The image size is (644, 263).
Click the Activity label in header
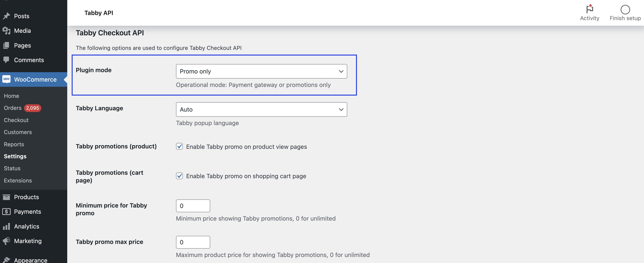589,18
